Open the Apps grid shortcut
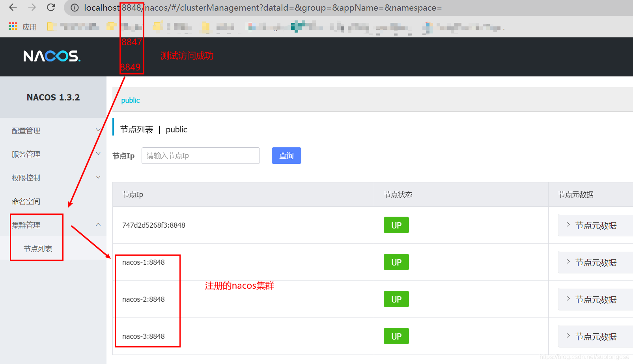The height and width of the screenshot is (364, 633). point(22,26)
